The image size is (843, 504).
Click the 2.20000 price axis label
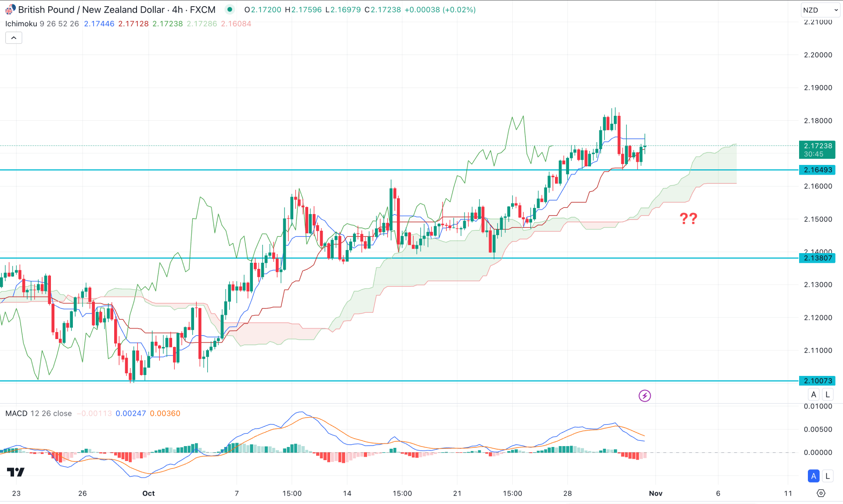click(818, 55)
